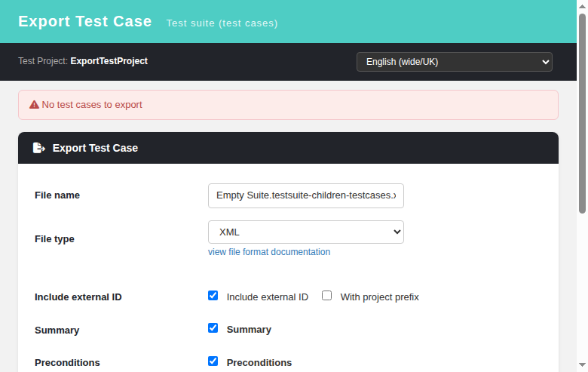This screenshot has height=372, width=588.
Task: Uncheck the Preconditions checkbox
Action: (213, 361)
